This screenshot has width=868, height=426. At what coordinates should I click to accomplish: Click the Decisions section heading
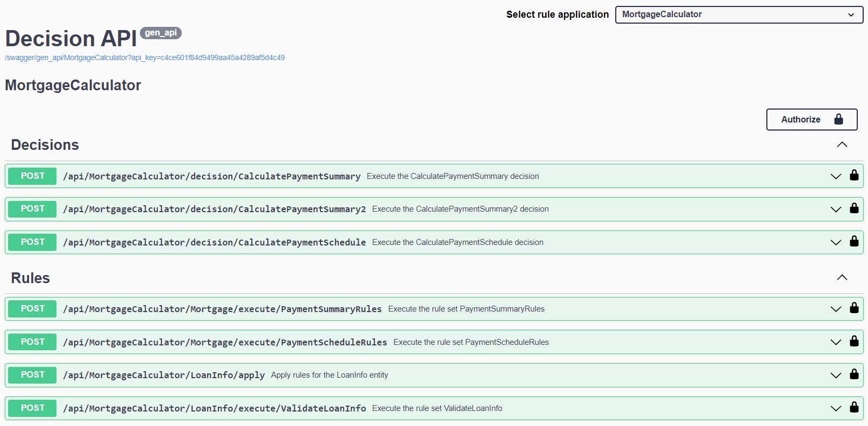coord(45,145)
